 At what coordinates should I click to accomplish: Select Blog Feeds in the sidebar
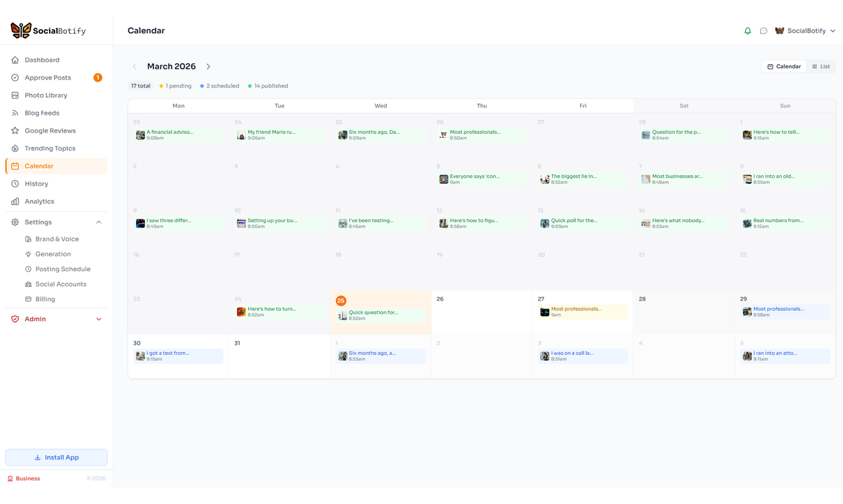(43, 113)
